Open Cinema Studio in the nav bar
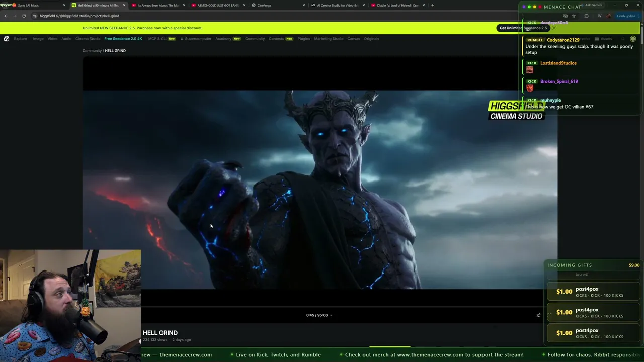Viewport: 644px width, 362px height. click(88, 39)
